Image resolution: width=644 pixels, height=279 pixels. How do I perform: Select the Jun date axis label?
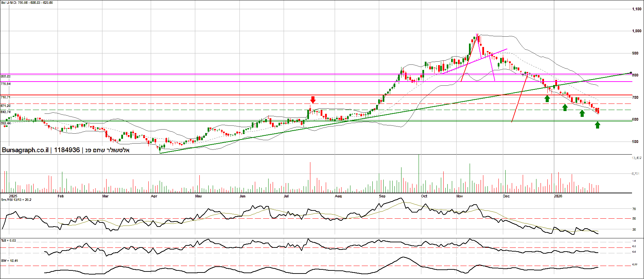point(243,196)
